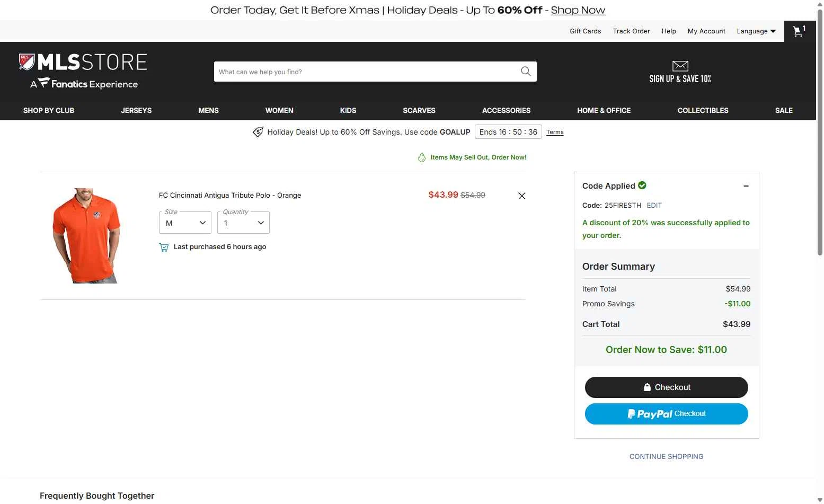
Task: Click the Promo Savings value -$11.00
Action: coord(738,304)
